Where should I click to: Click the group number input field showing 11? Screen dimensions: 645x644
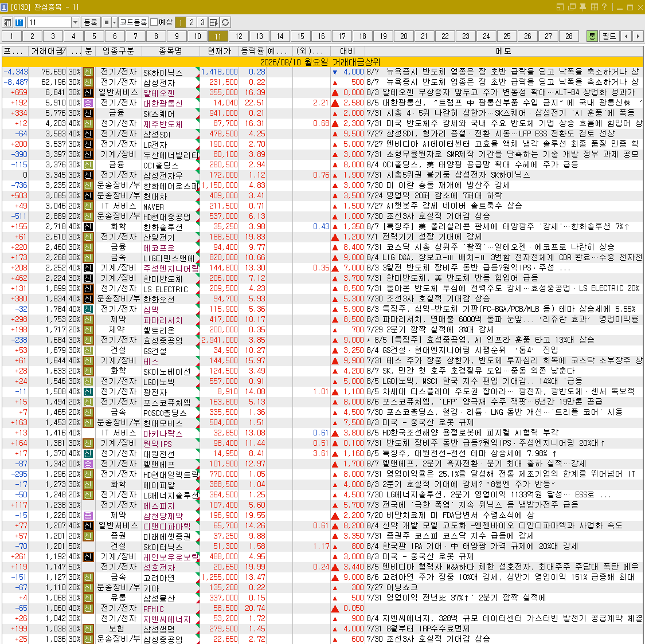[x=49, y=22]
